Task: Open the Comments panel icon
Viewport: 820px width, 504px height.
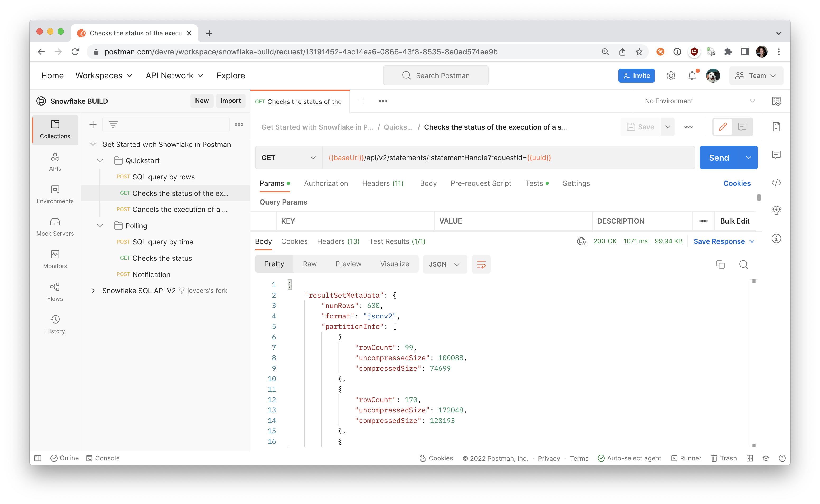Action: (777, 154)
